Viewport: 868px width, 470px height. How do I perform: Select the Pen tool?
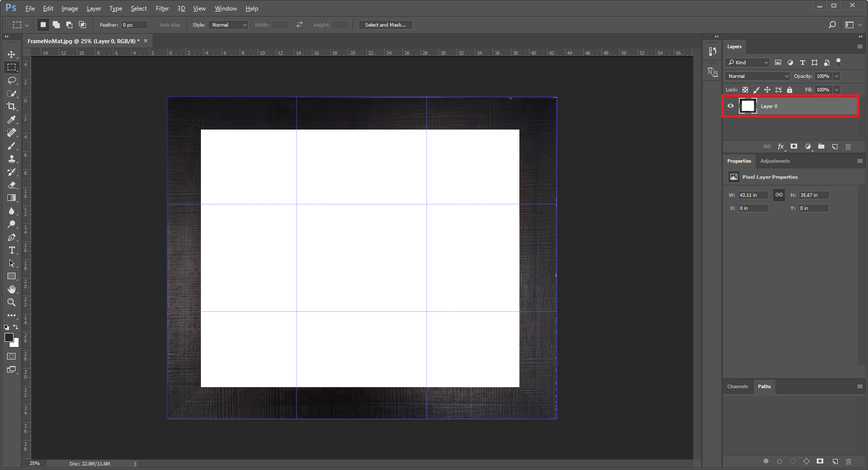(12, 237)
